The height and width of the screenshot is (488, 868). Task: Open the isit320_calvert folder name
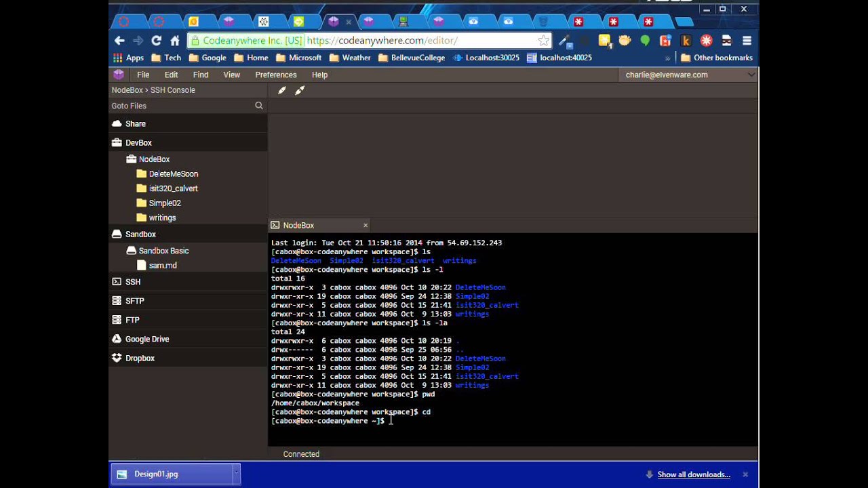174,188
